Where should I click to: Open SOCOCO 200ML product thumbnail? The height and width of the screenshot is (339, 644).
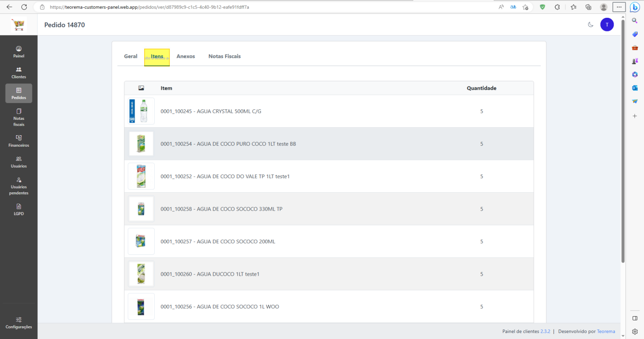141,241
